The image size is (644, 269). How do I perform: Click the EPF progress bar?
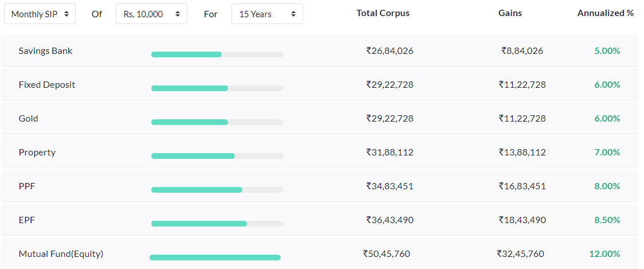point(217,224)
